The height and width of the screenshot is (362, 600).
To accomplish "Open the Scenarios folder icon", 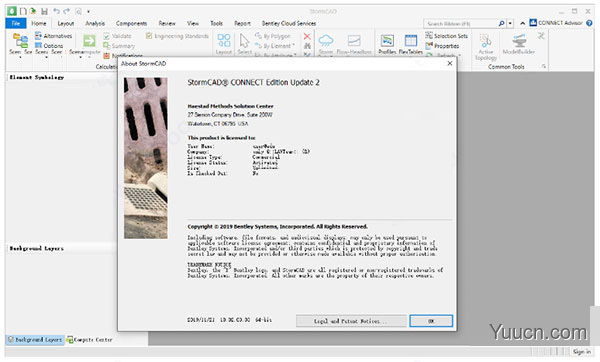I will click(20, 41).
